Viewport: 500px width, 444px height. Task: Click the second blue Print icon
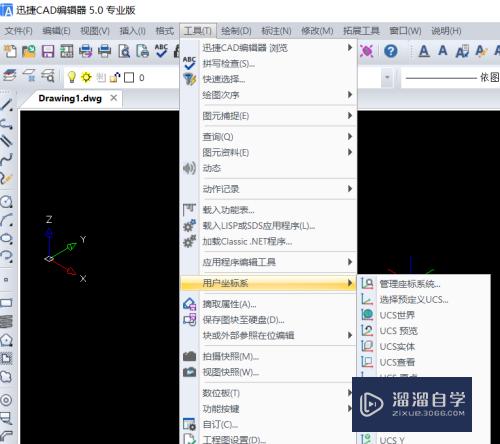pos(104,51)
